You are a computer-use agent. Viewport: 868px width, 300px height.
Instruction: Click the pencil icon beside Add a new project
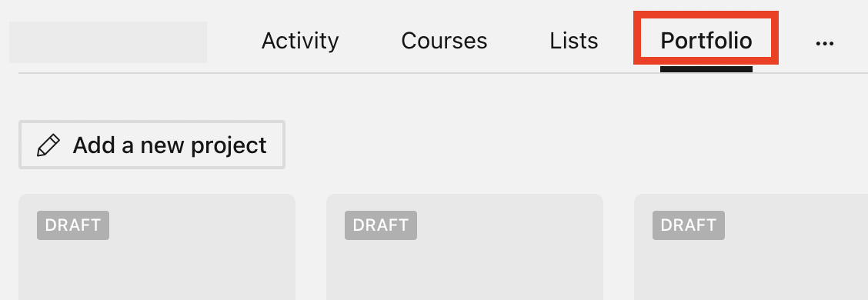pyautogui.click(x=48, y=145)
